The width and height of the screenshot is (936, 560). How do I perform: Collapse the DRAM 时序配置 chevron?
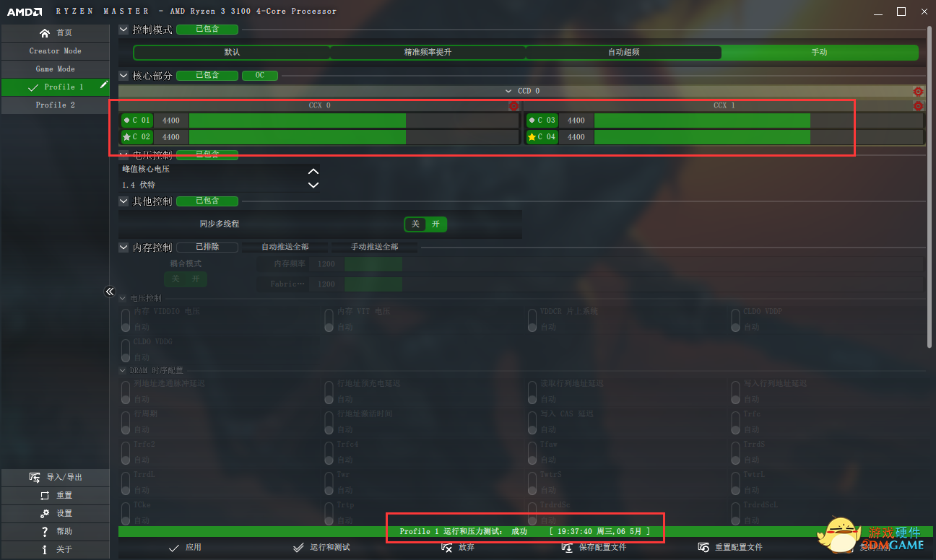point(123,370)
